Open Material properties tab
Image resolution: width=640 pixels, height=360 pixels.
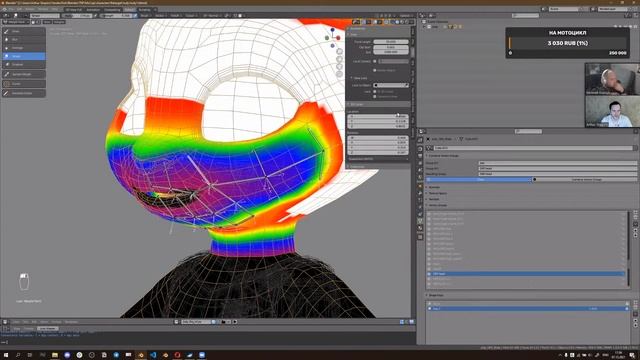point(420,228)
